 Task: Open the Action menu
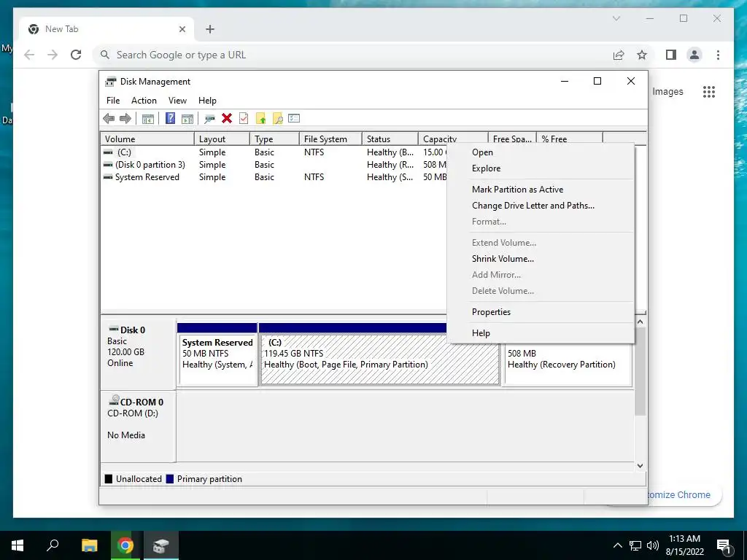tap(144, 101)
